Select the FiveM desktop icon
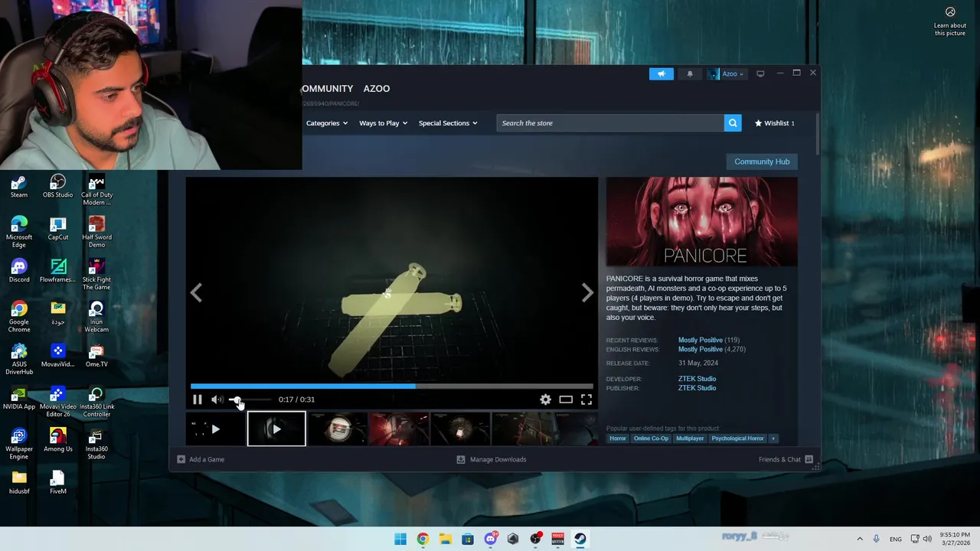Screen dimensions: 980x551 [58, 483]
